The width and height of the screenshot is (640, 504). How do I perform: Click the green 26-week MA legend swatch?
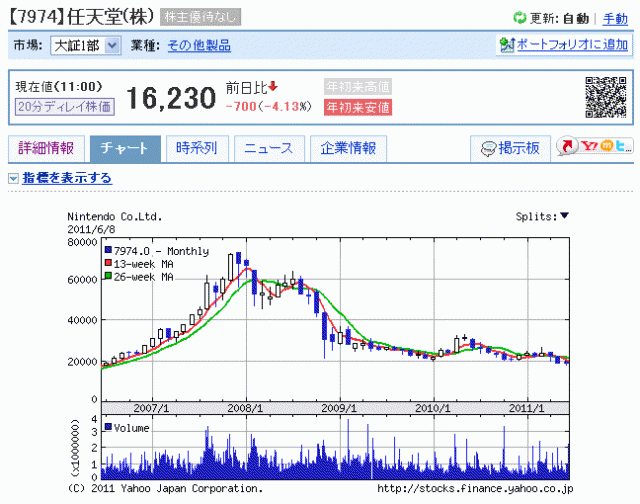click(108, 275)
